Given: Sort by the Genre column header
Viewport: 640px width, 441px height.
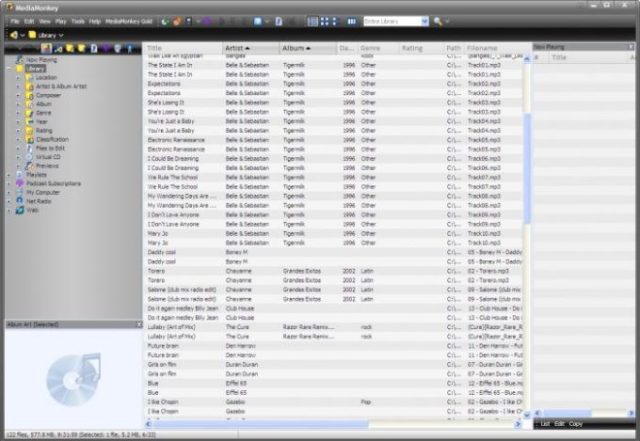Looking at the screenshot, I should click(x=378, y=48).
